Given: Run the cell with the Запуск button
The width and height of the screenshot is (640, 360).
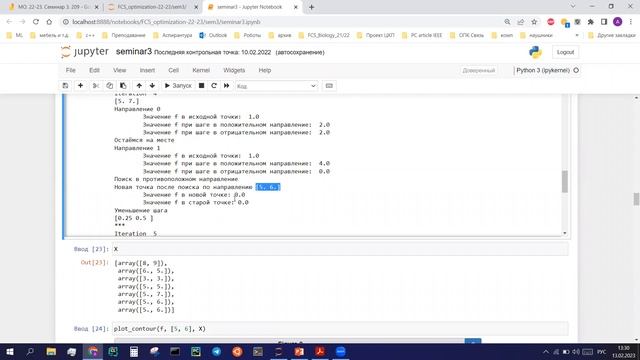Looking at the screenshot, I should 178,86.
